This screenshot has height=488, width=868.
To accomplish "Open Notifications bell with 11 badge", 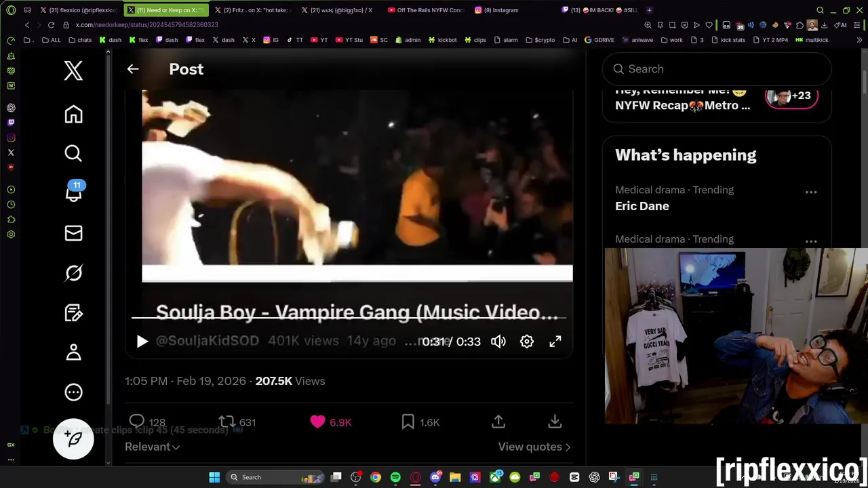I will 73,192.
